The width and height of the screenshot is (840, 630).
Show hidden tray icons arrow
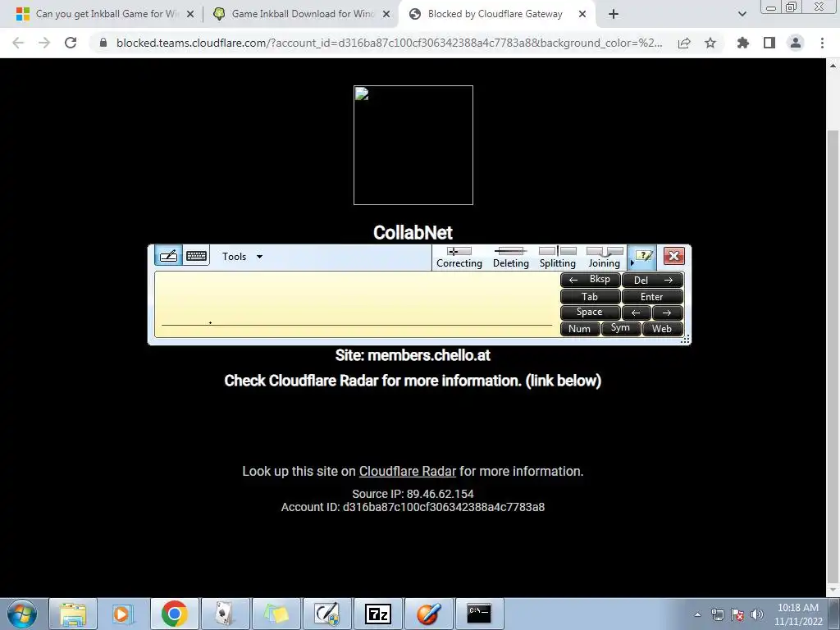tap(697, 614)
